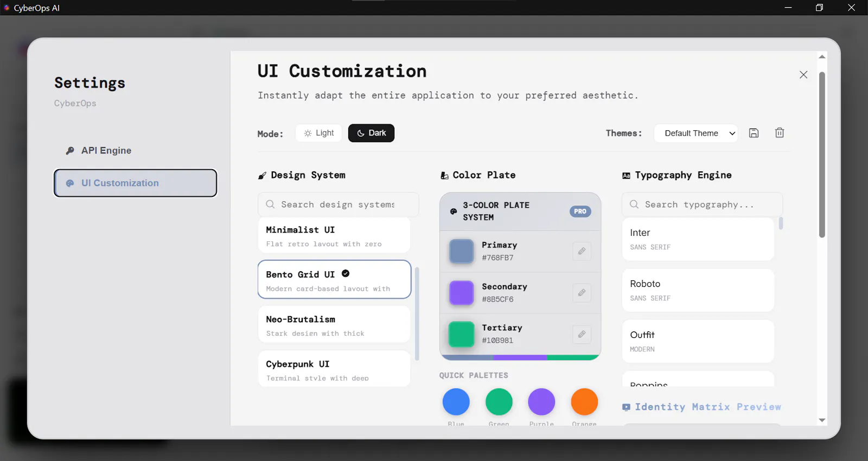This screenshot has height=461, width=868.
Task: Switch to Light mode
Action: (x=319, y=133)
